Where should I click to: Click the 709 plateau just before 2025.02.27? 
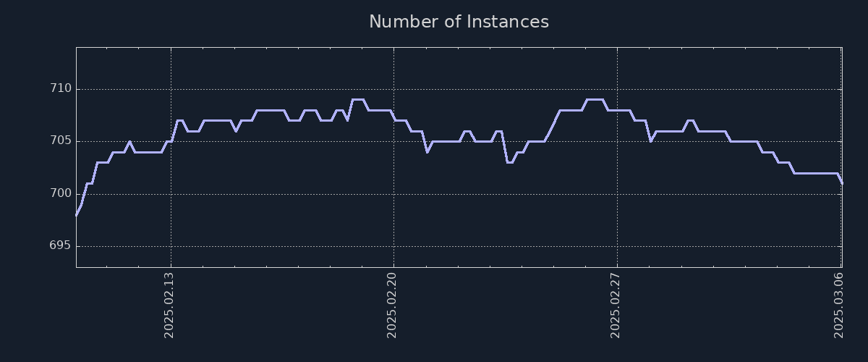point(594,100)
